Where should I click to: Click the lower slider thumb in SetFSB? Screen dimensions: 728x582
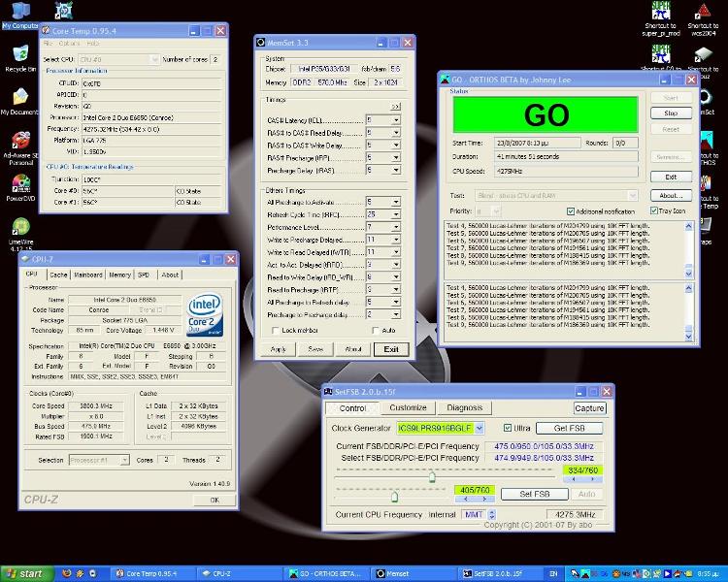pyautogui.click(x=395, y=497)
